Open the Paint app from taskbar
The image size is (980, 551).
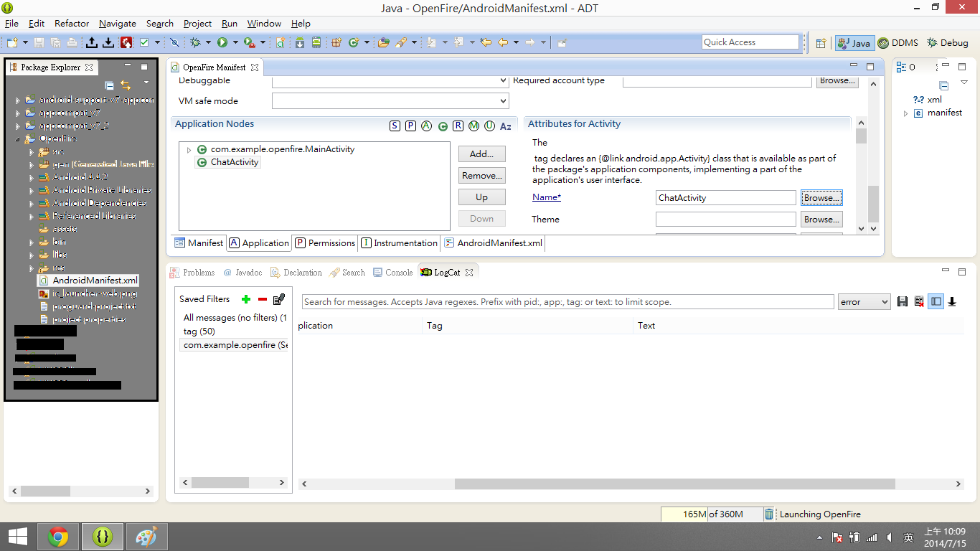[x=146, y=537]
